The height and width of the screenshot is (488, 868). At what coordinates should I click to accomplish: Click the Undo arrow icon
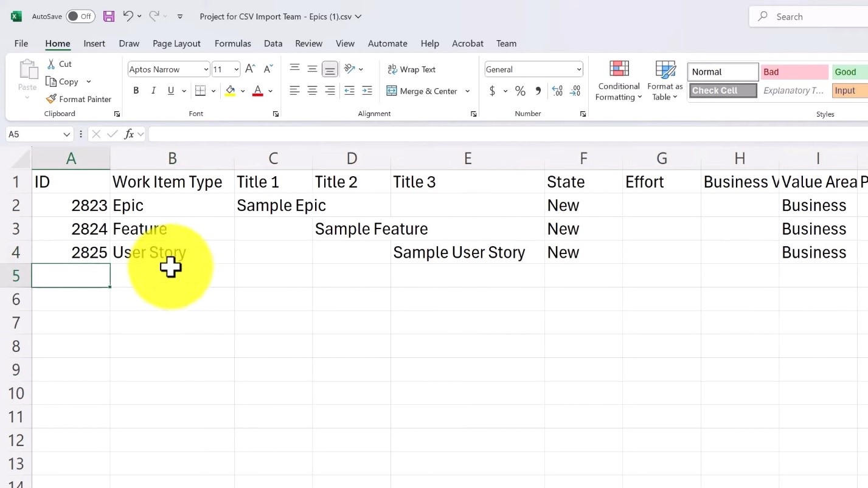[x=128, y=16]
